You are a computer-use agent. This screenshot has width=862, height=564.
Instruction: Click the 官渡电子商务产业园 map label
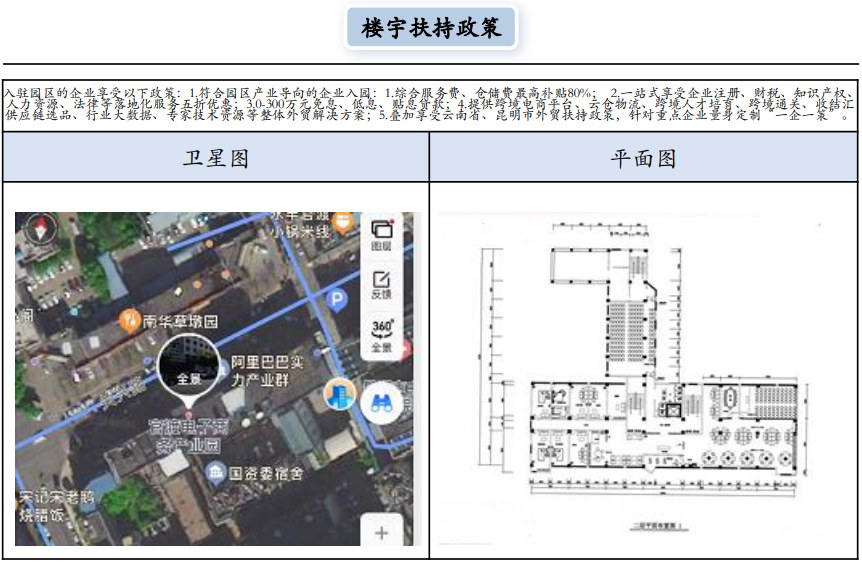(x=189, y=436)
